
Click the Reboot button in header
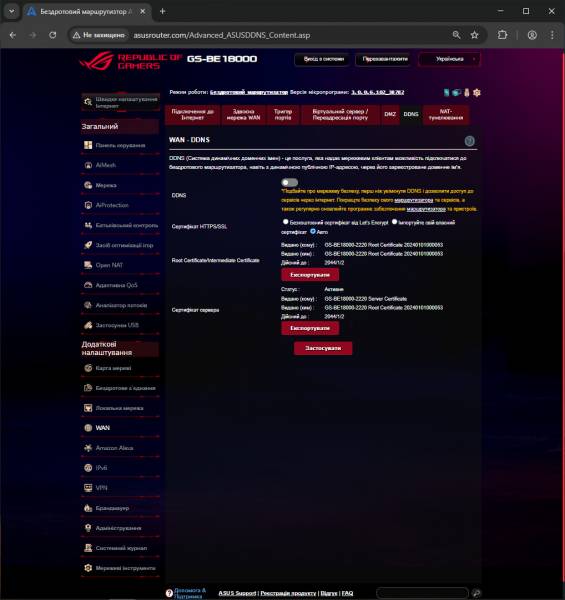(x=385, y=59)
